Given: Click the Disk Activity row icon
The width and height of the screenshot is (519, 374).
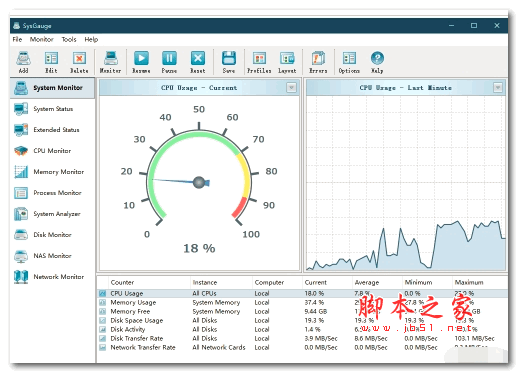Looking at the screenshot, I should coord(103,329).
